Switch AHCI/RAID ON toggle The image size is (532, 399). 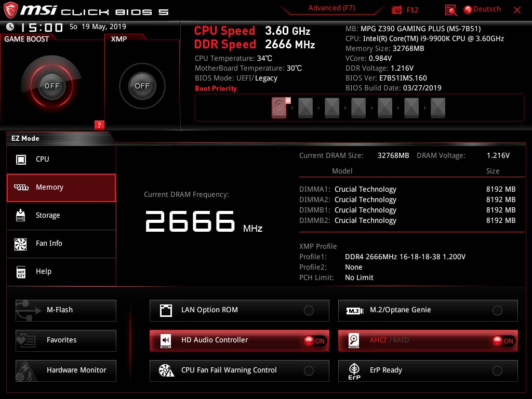[x=503, y=341]
